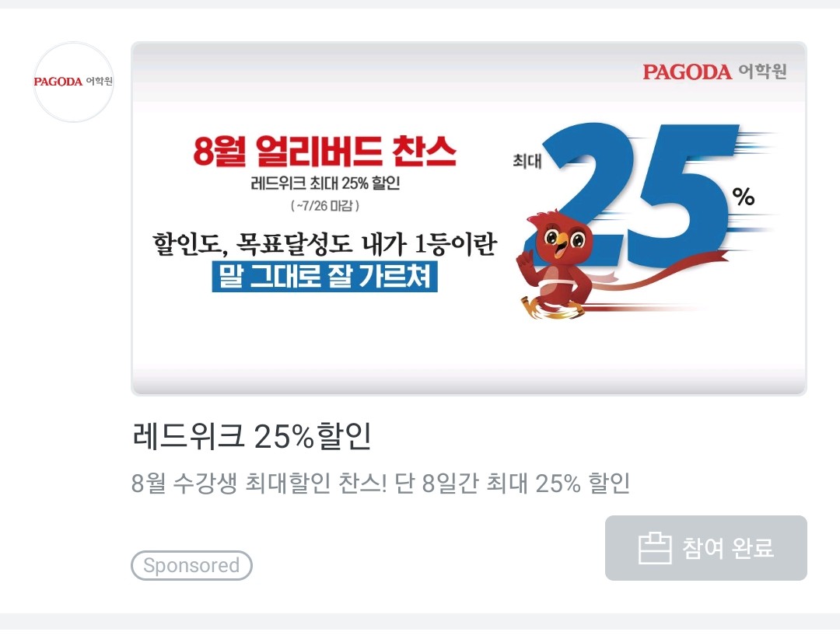Tap the 레드위크 최대 25% 할인 subheading
Viewport: 840px width, 639px height.
[325, 183]
